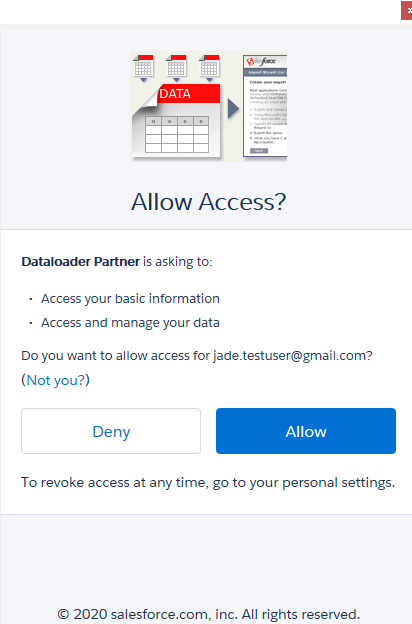This screenshot has width=412, height=624.
Task: Open the 'Not you?' link
Action: pyautogui.click(x=55, y=380)
